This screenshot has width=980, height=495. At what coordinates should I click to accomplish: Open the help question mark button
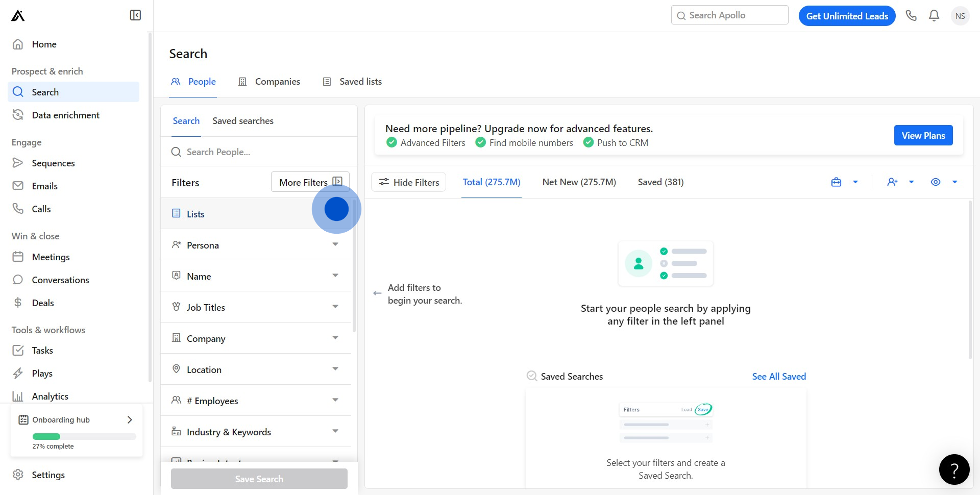[954, 469]
